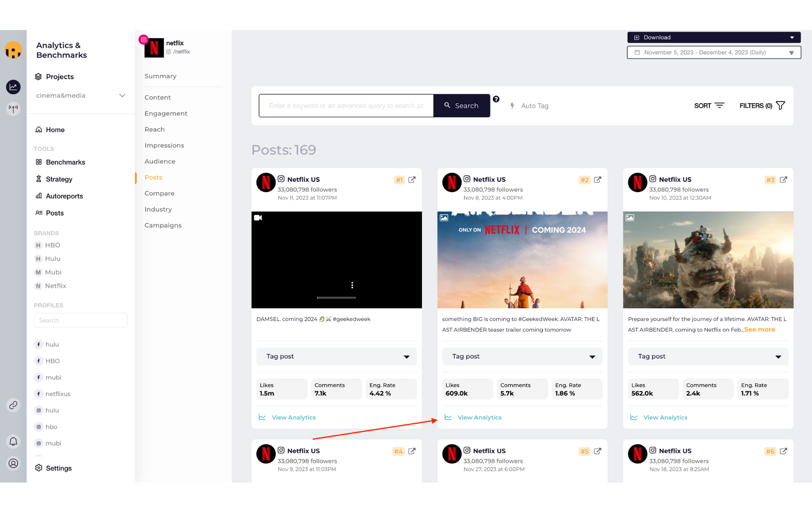The height and width of the screenshot is (516, 812).
Task: Open Tag post dropdown on post #2
Action: [522, 356]
